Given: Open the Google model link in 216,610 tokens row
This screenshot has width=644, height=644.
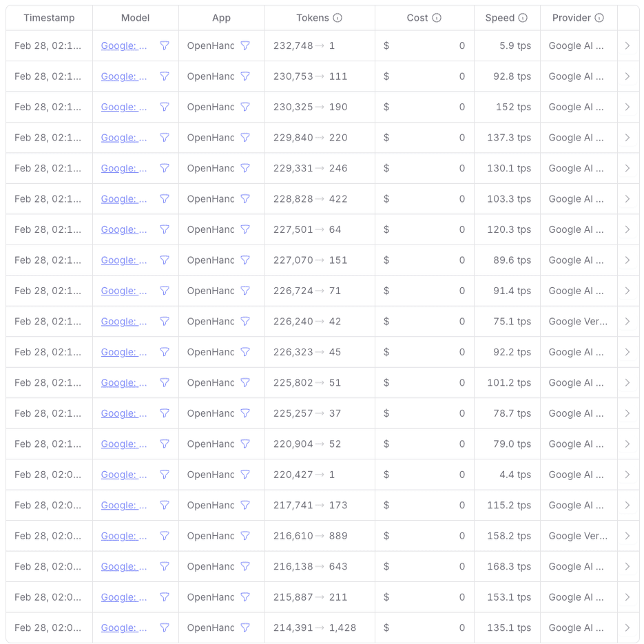Looking at the screenshot, I should [123, 536].
